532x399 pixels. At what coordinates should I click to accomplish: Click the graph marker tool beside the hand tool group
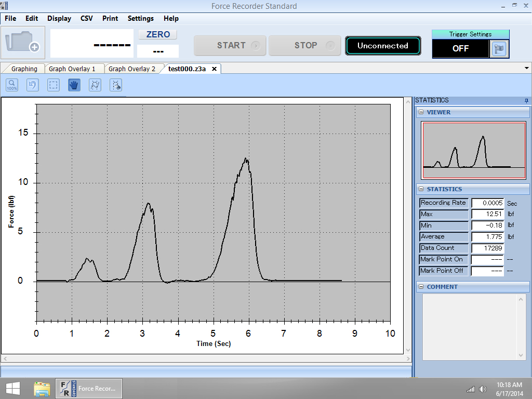(116, 85)
